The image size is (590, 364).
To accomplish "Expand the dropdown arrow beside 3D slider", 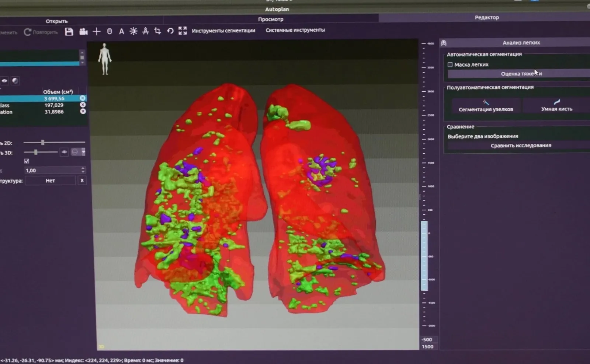I will [84, 152].
